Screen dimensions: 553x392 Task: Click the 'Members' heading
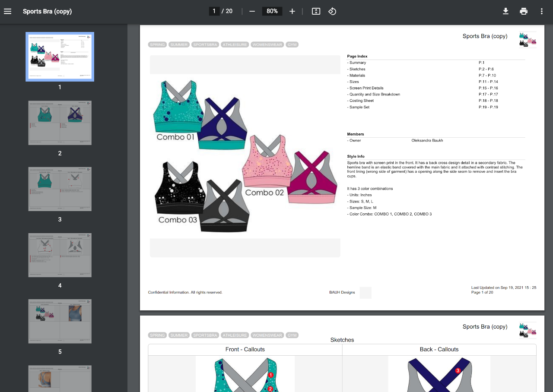[x=356, y=134]
